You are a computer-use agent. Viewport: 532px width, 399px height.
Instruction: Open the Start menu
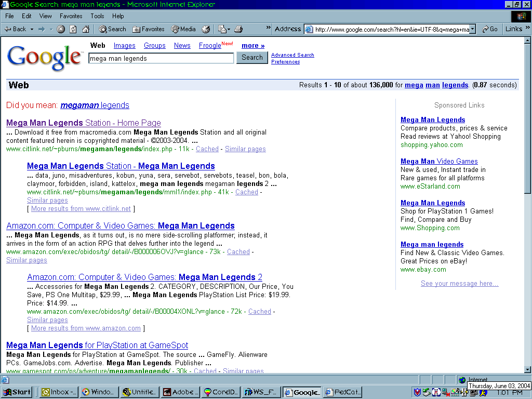pyautogui.click(x=17, y=392)
